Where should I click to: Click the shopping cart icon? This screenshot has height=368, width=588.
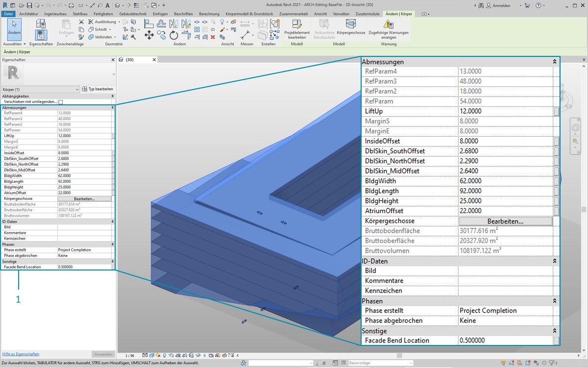point(528,5)
